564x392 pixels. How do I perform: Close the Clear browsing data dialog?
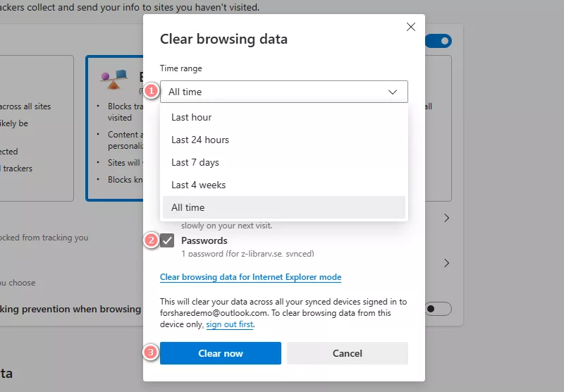[x=411, y=27]
